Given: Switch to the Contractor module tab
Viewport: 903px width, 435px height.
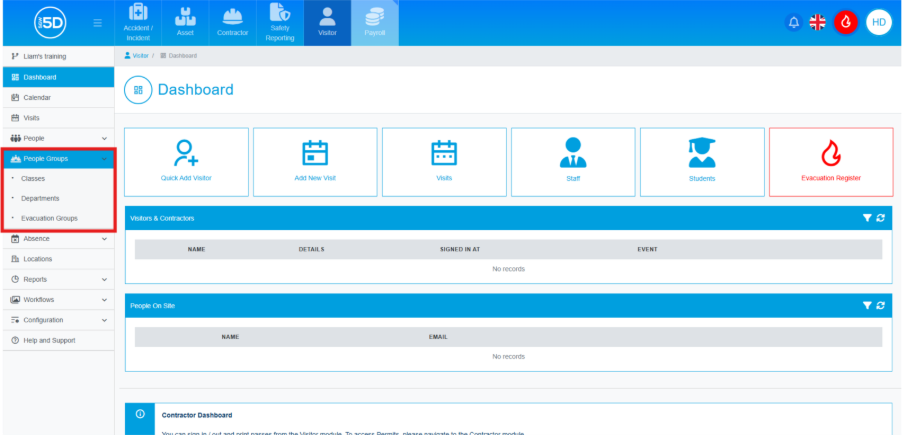Looking at the screenshot, I should (232, 22).
